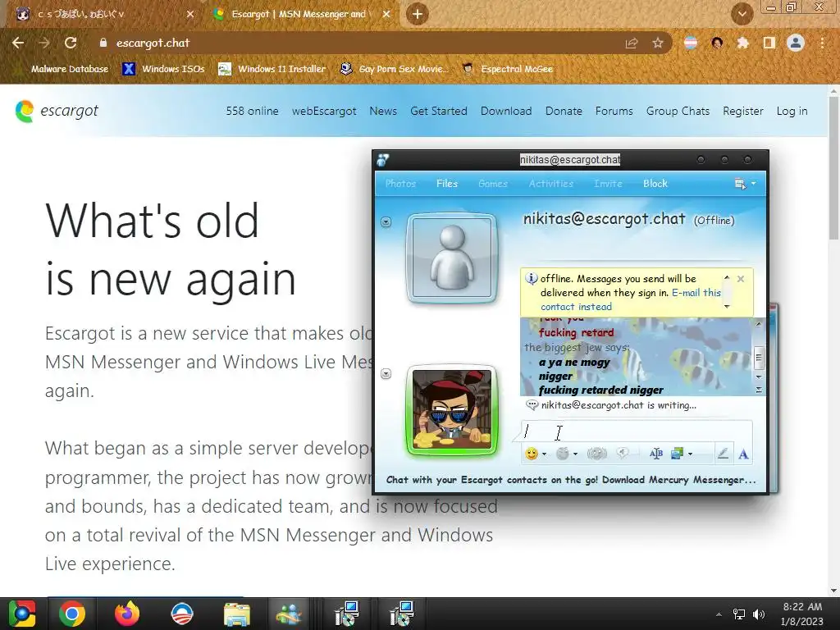Toggle the browser side panel icon
Viewport: 840px width, 630px height.
769,43
